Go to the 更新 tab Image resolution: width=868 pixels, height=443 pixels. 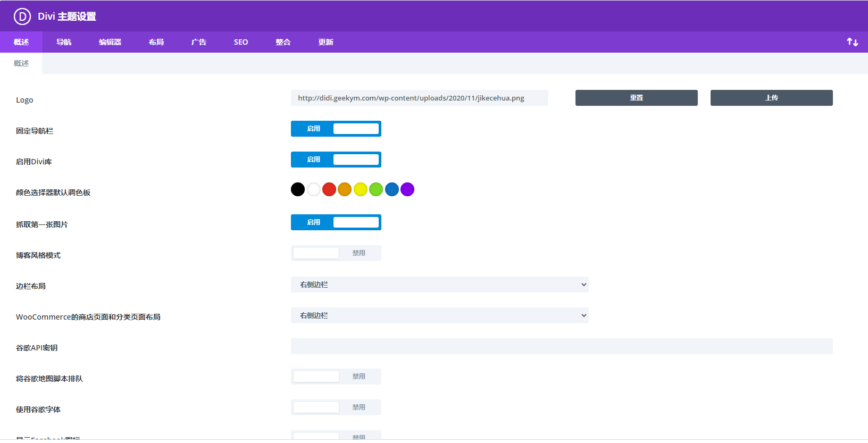325,42
